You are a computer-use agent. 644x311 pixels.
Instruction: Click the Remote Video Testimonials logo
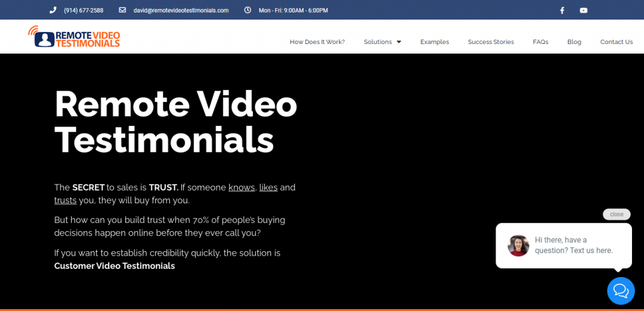click(x=74, y=37)
